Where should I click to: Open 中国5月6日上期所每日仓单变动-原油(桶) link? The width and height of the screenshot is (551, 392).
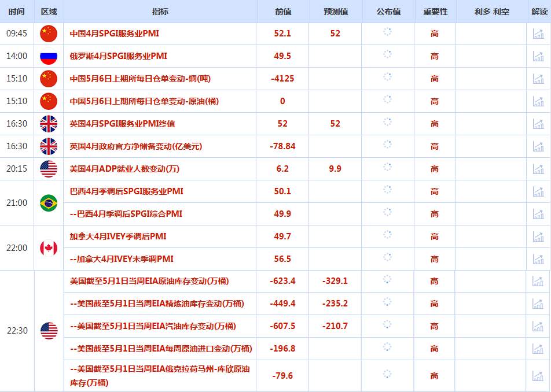144,101
